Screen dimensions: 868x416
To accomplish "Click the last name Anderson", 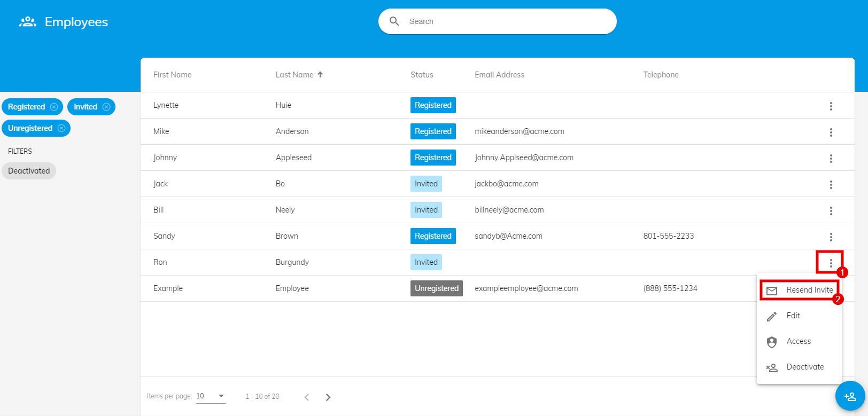I will [292, 131].
